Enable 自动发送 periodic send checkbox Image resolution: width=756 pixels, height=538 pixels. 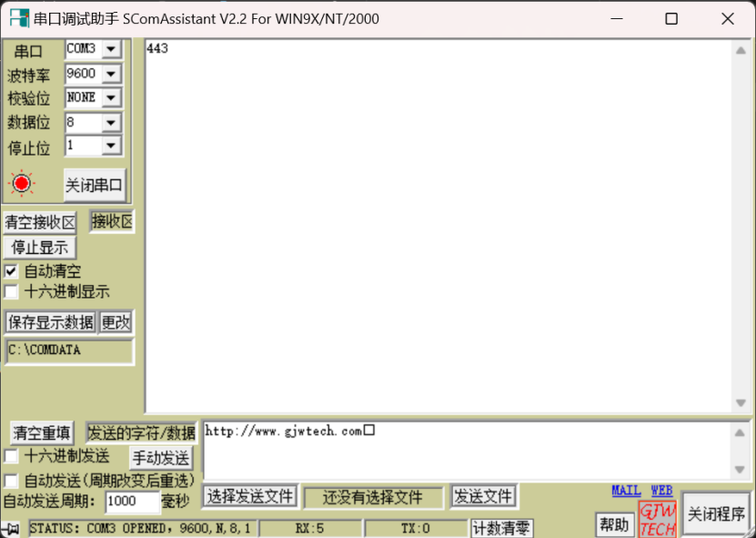[11, 481]
